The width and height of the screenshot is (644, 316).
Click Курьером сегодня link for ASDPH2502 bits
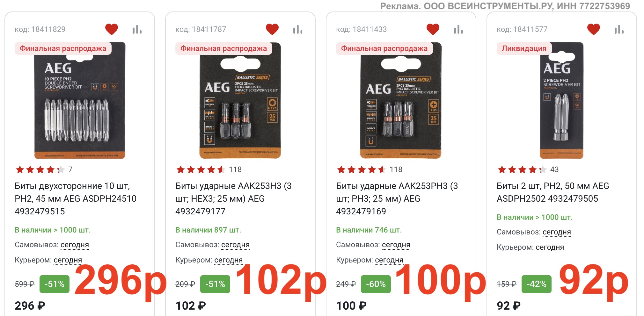coord(550,247)
